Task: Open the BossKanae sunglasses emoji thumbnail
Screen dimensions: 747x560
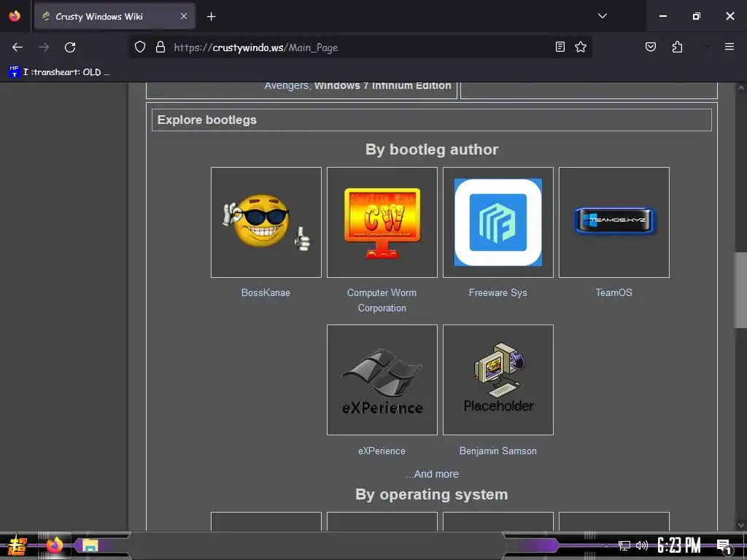Action: click(x=266, y=222)
